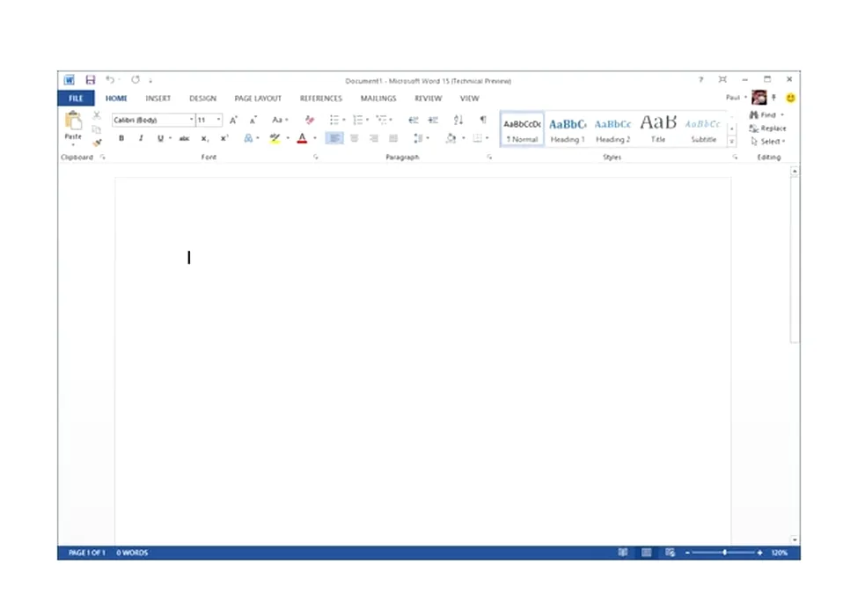Click the blue FILE button
The width and height of the screenshot is (850, 616).
(x=76, y=99)
